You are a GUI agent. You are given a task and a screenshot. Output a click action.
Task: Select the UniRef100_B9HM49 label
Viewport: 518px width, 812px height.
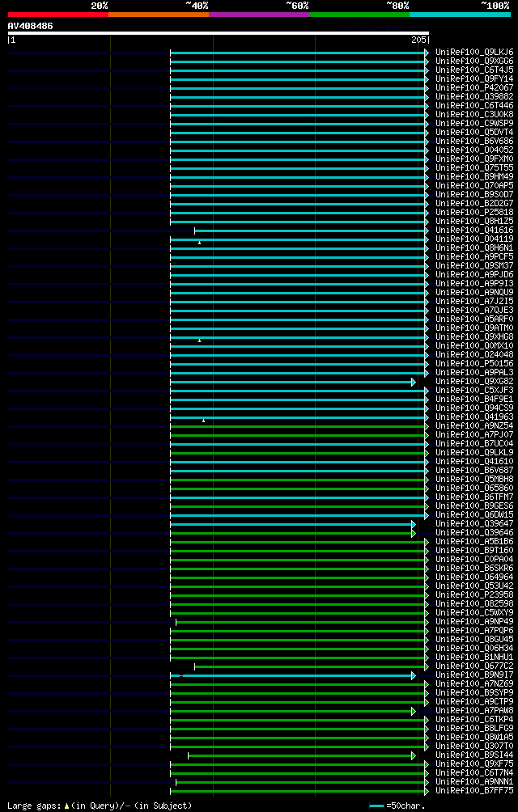pyautogui.click(x=474, y=176)
